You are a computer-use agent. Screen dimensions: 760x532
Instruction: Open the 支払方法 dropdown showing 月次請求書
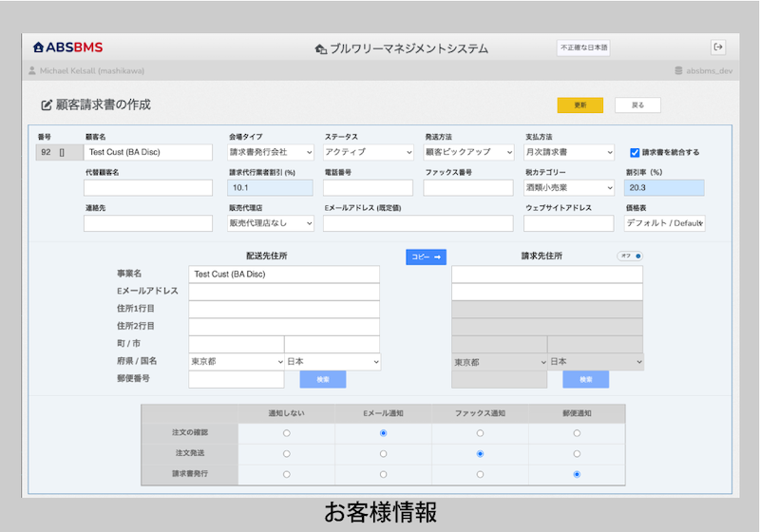pyautogui.click(x=569, y=152)
